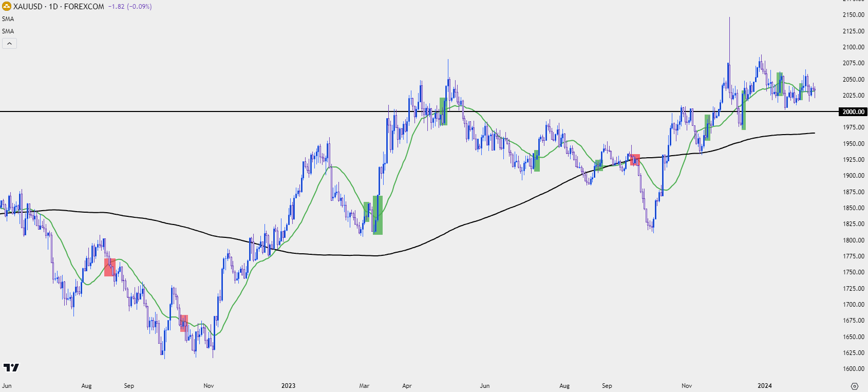
Task: Click the Apr label on time axis
Action: [407, 386]
